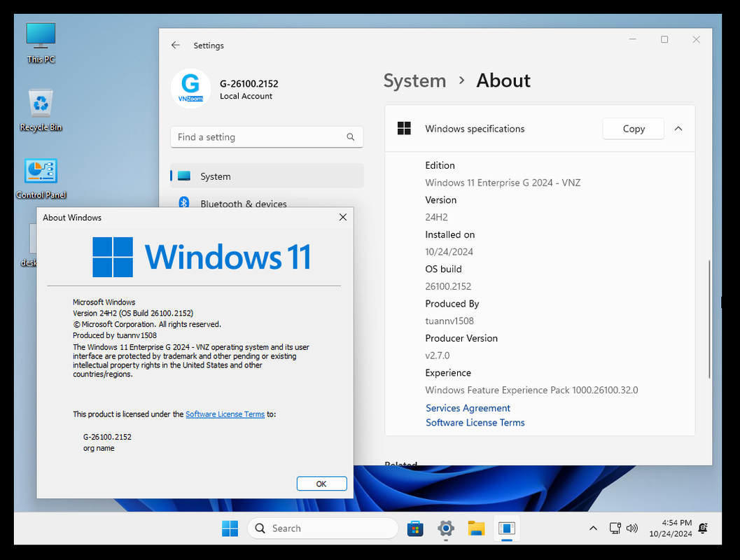Click the Producer Version value v2.7.0
The image size is (740, 560).
tap(437, 355)
